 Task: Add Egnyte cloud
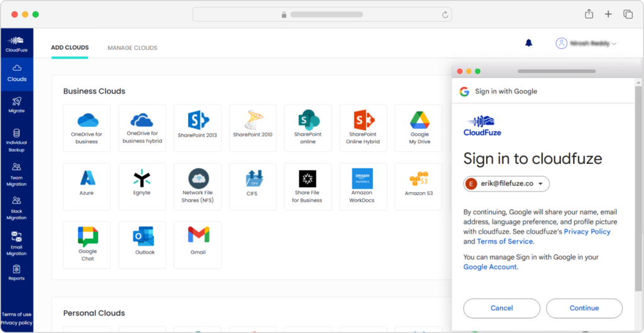(142, 187)
